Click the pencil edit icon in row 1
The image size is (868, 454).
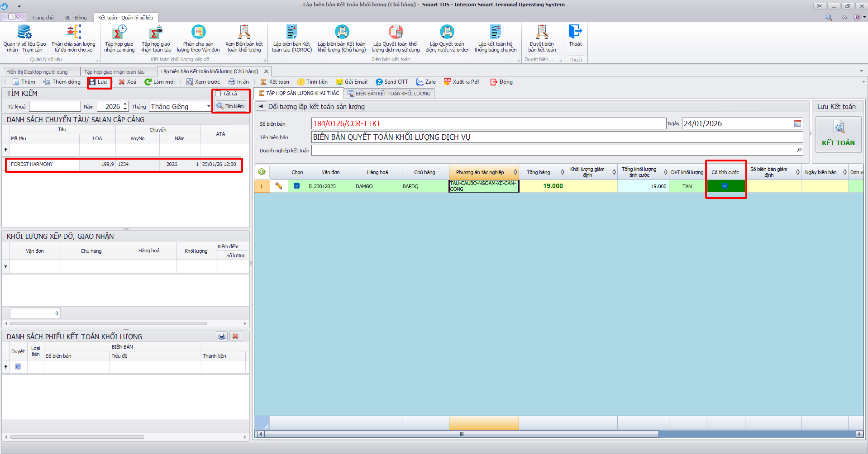click(279, 186)
